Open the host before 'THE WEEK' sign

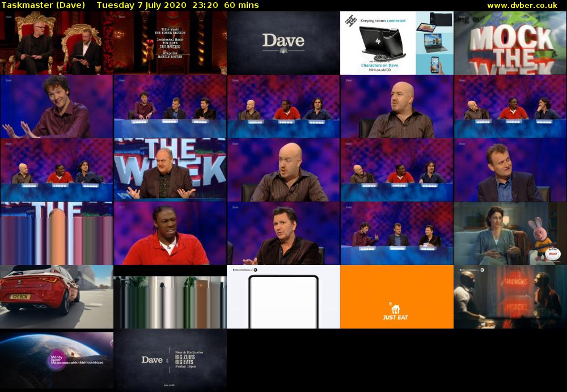pos(170,170)
